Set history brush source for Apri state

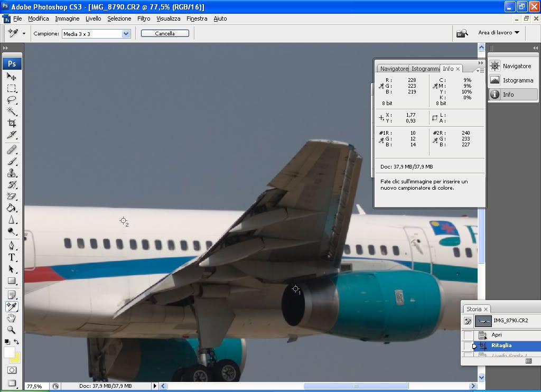point(468,335)
